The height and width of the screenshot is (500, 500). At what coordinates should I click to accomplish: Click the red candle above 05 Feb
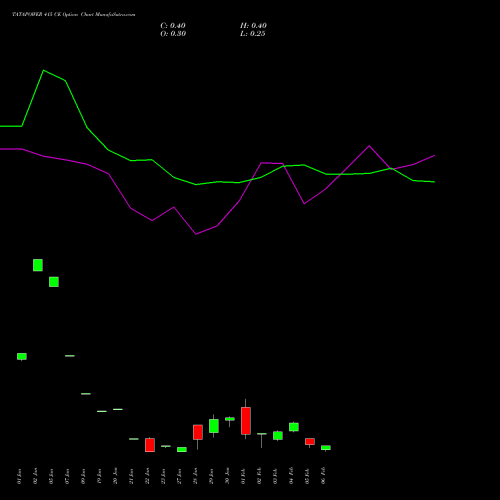pyautogui.click(x=310, y=442)
